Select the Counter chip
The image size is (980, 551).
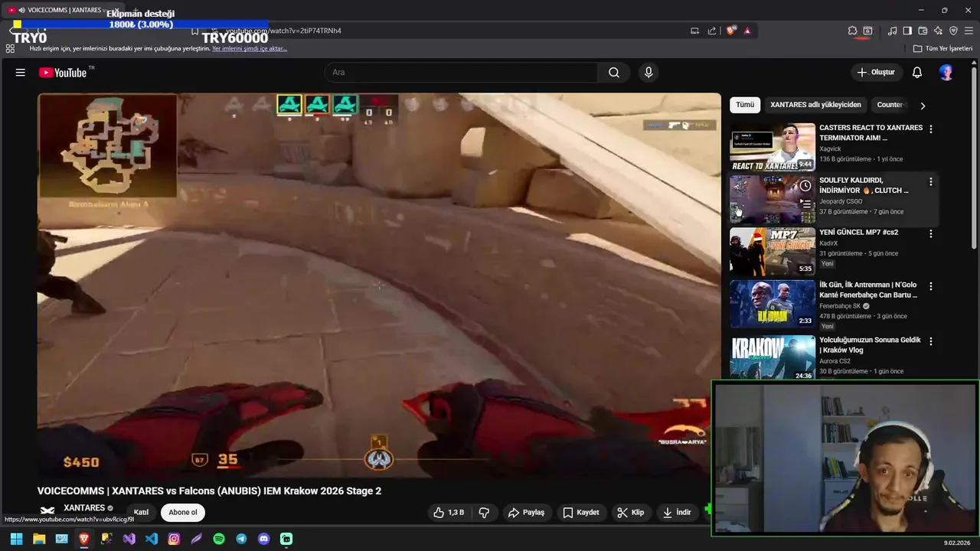point(890,105)
